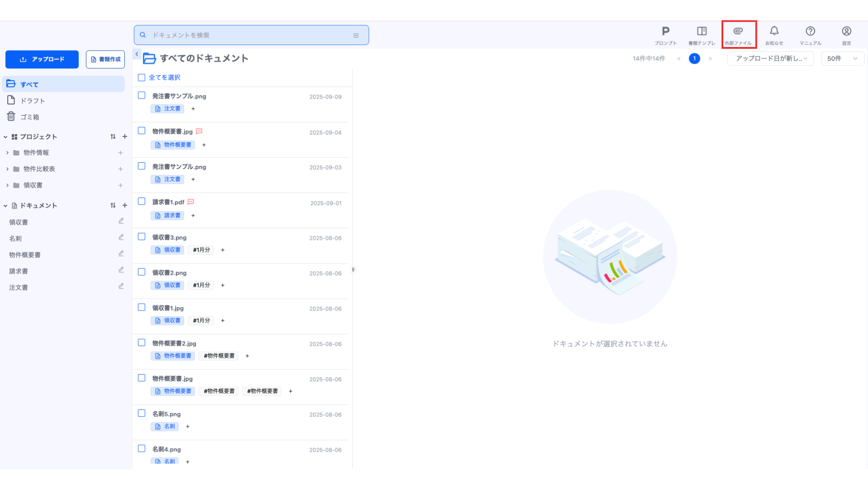
Task: Click the blue アップロード button
Action: click(42, 59)
